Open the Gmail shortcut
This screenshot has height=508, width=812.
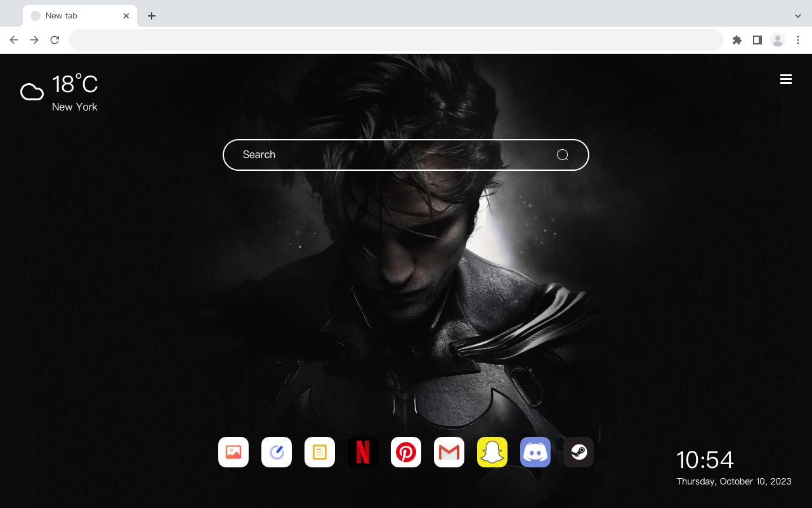pyautogui.click(x=449, y=452)
